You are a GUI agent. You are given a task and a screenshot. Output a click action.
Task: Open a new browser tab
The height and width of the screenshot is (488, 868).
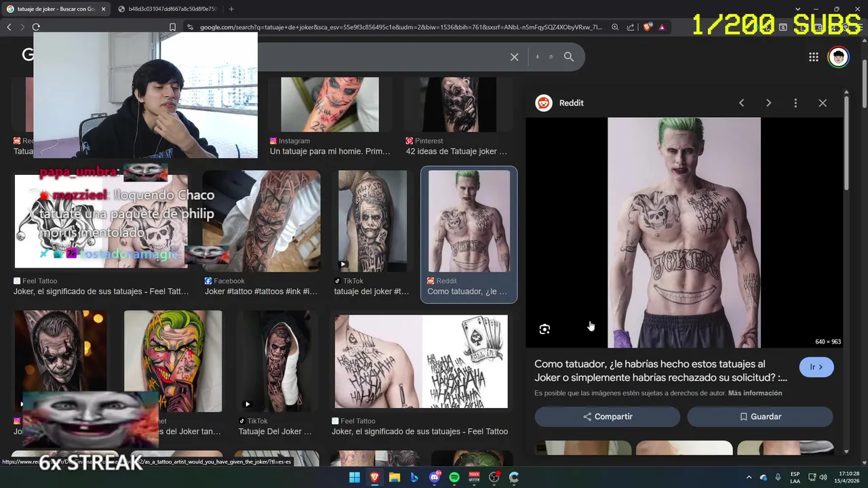231,9
